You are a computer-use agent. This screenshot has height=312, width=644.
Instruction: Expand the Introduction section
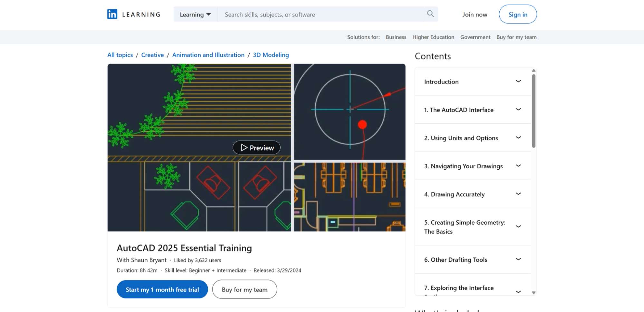pos(473,82)
